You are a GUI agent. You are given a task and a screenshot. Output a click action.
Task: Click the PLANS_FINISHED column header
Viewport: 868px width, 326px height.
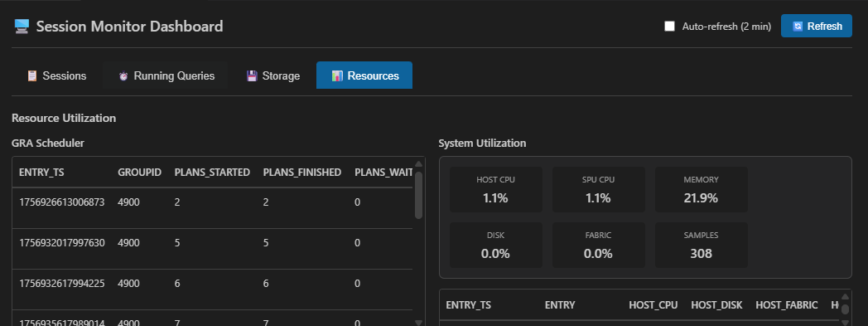tap(302, 173)
